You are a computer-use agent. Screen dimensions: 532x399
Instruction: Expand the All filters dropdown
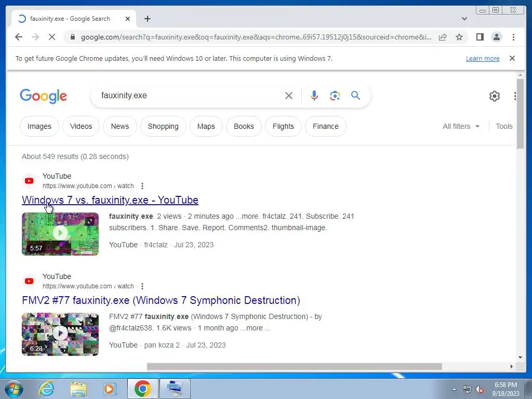[x=461, y=126]
